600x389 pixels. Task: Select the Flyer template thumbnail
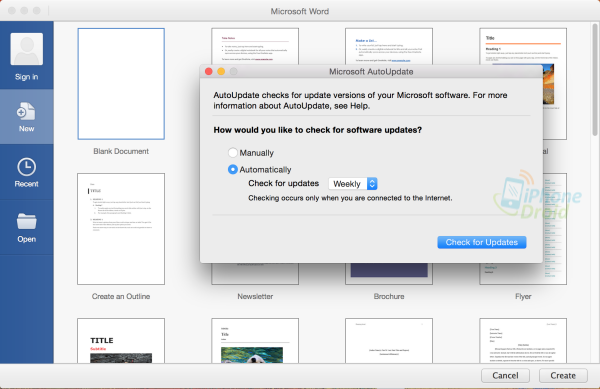click(x=554, y=229)
